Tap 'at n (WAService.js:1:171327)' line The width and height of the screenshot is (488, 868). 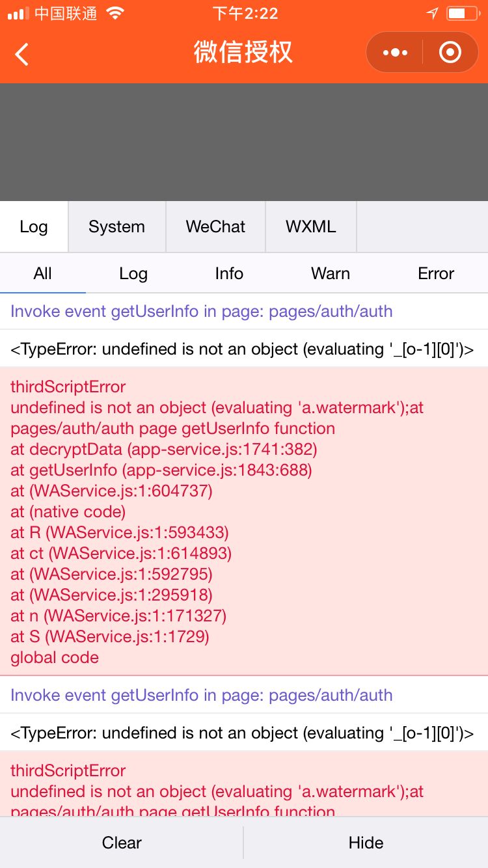coord(118,616)
